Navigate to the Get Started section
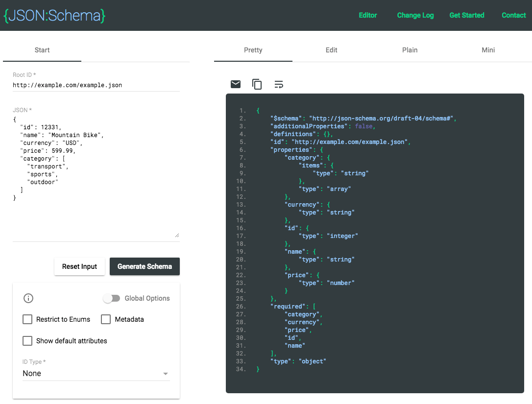This screenshot has width=532, height=404. coord(466,15)
